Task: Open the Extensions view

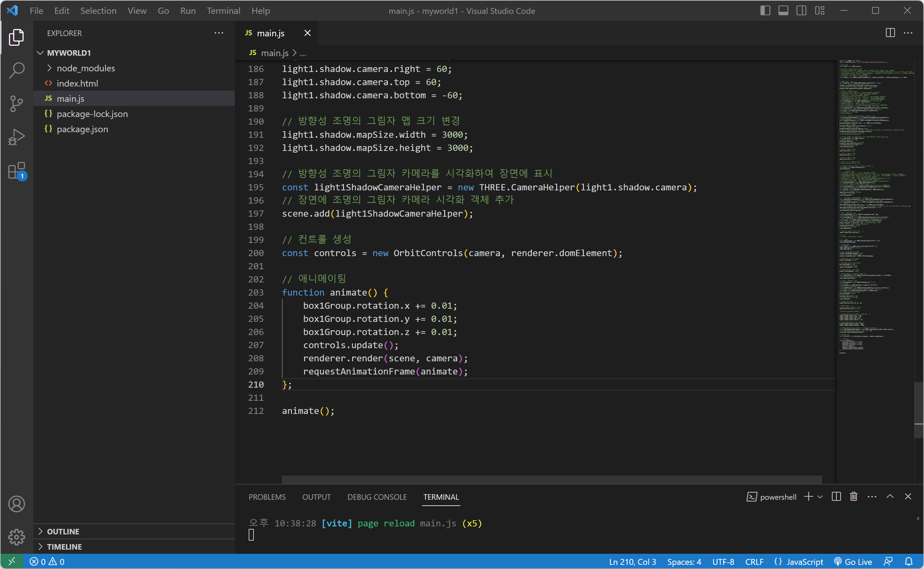Action: [x=17, y=171]
